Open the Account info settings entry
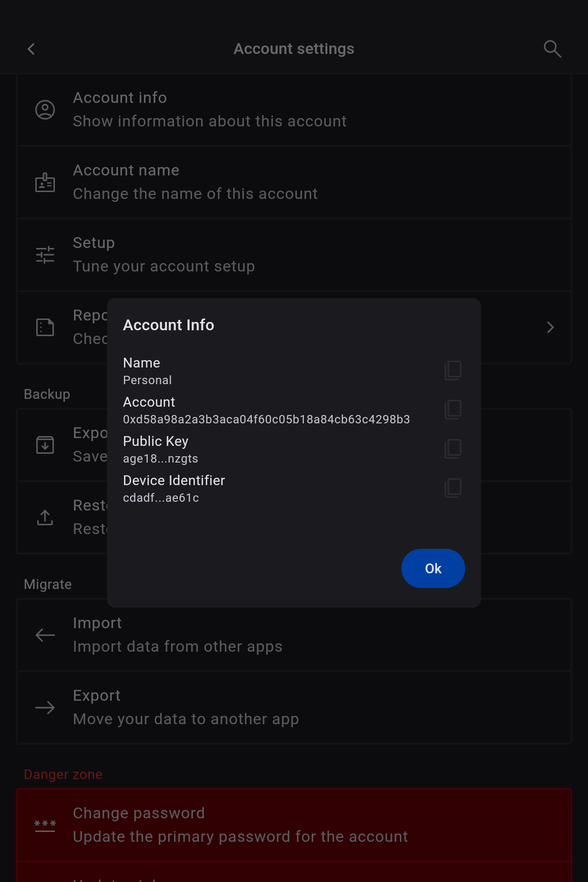The image size is (588, 882). tap(294, 110)
